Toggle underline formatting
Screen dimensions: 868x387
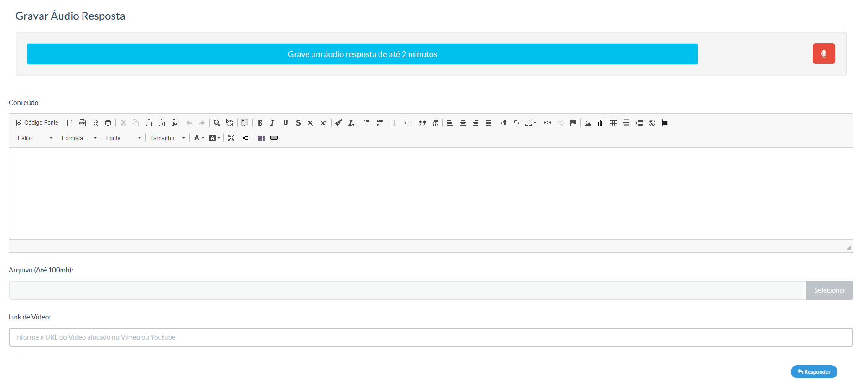[x=286, y=123]
